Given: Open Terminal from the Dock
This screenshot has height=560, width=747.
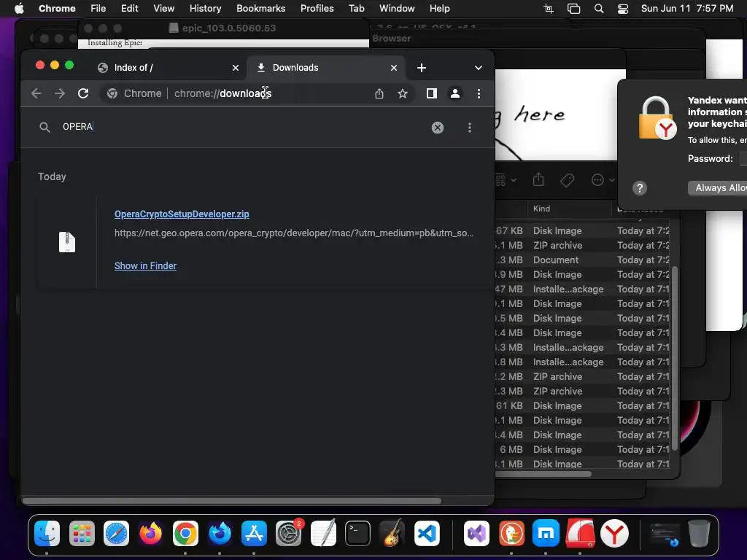Looking at the screenshot, I should pyautogui.click(x=357, y=533).
